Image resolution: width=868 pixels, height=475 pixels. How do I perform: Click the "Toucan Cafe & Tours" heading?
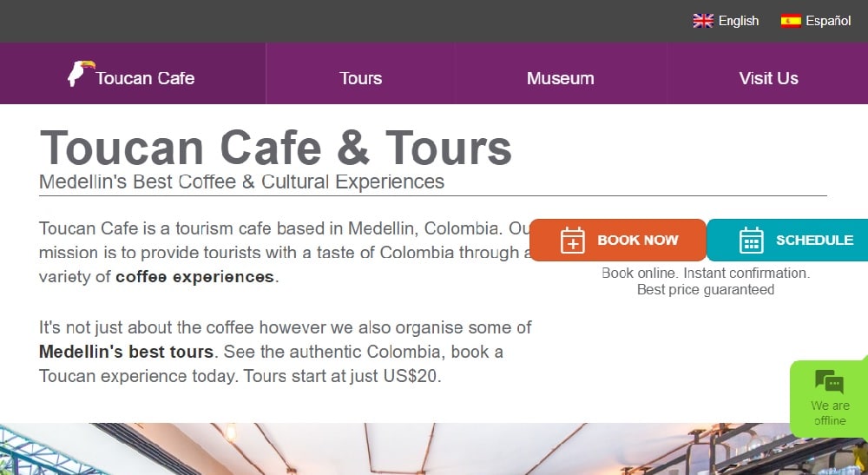coord(275,147)
